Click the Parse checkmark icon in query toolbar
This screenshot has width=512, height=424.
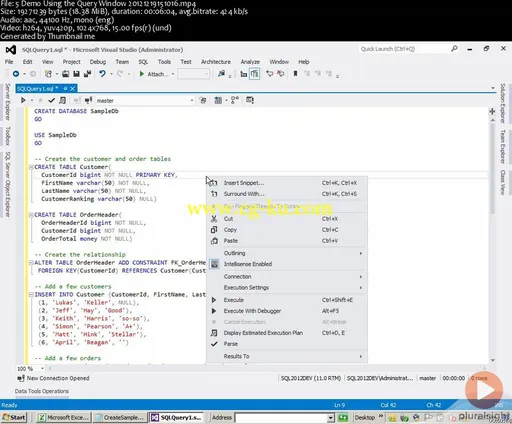click(51, 100)
